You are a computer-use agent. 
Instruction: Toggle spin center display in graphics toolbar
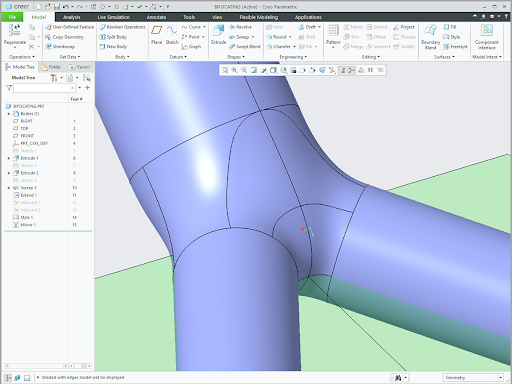click(351, 70)
